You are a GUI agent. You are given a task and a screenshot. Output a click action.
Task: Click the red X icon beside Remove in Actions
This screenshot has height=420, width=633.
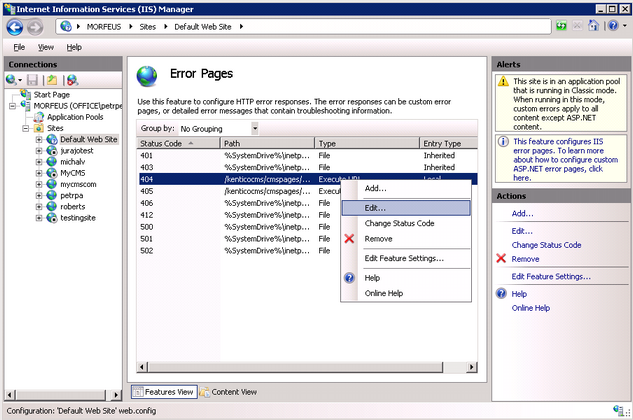(x=501, y=258)
